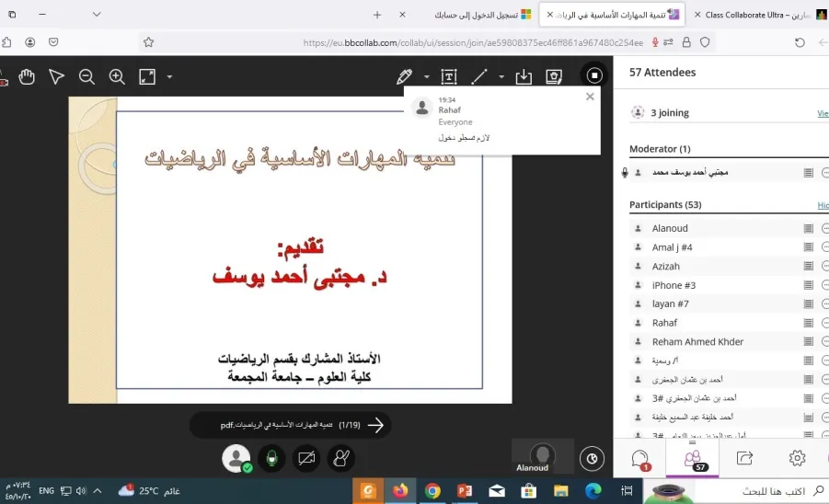Open pencil tool options dropdown
The height and width of the screenshot is (504, 829).
pos(426,76)
